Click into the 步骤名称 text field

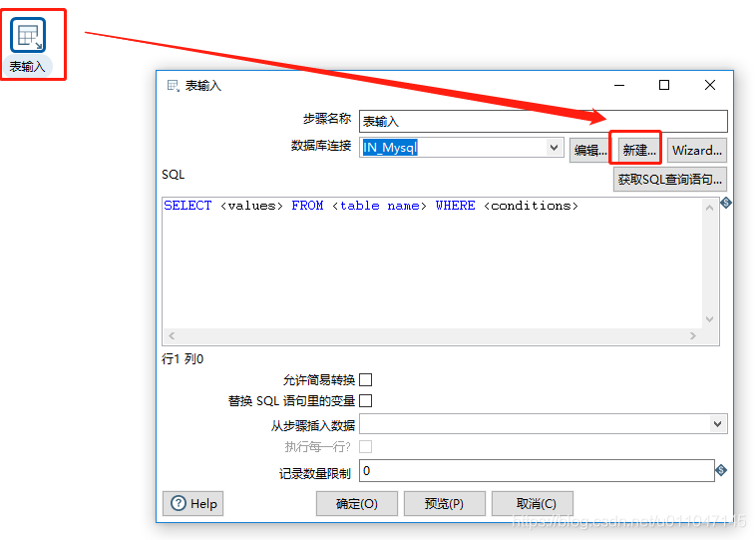(x=544, y=121)
